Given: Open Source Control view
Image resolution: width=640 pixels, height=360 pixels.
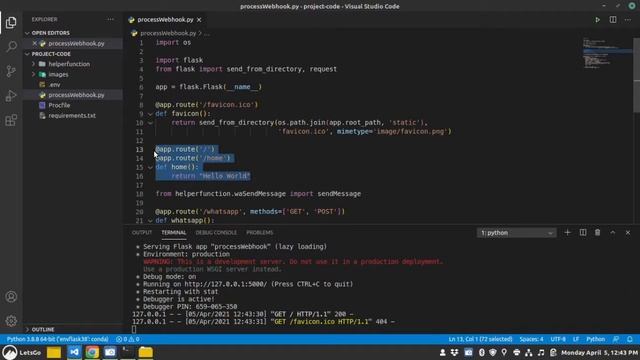Looking at the screenshot, I should pos(11,71).
